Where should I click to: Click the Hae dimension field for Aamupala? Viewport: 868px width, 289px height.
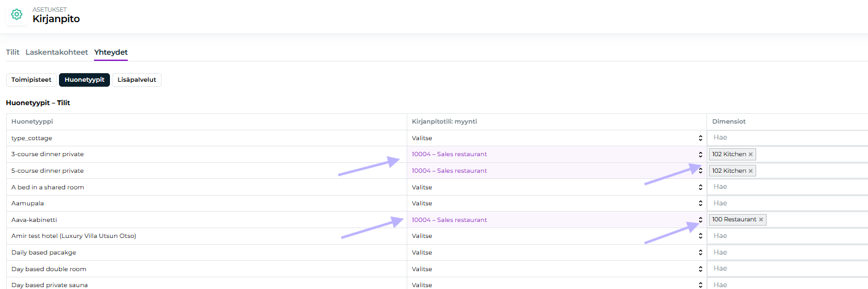(x=788, y=203)
